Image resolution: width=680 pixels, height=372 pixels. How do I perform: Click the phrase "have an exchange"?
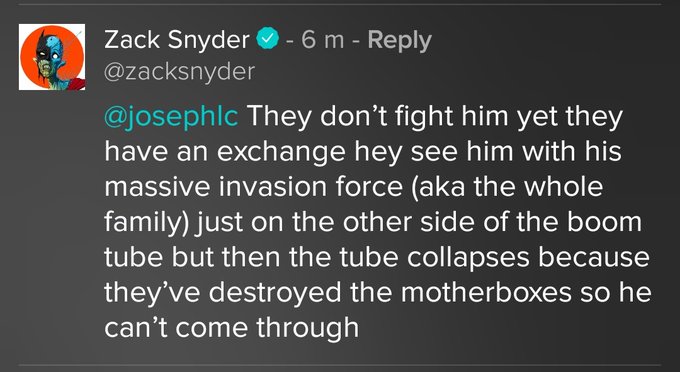tap(225, 152)
